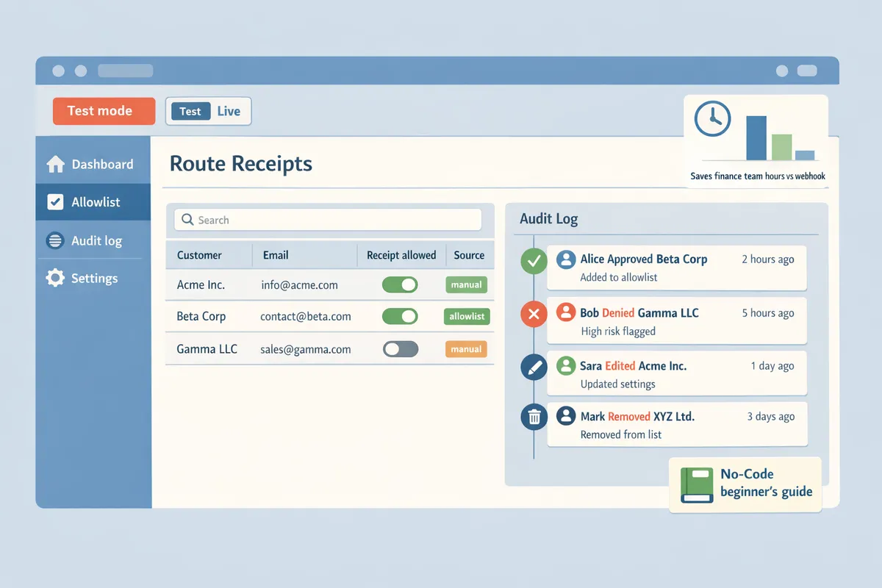Select the pencil edit icon next to Sara's entry
Screen dimensions: 882x588
pyautogui.click(x=533, y=365)
